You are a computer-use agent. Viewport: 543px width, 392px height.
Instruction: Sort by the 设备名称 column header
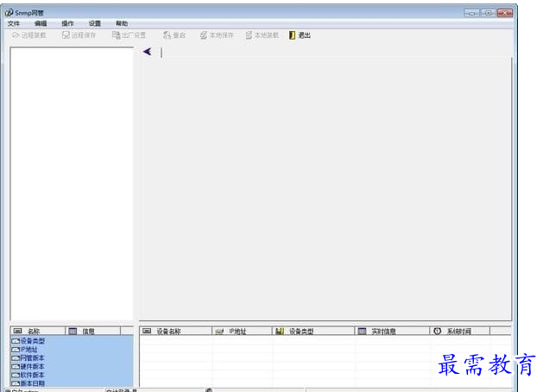175,331
